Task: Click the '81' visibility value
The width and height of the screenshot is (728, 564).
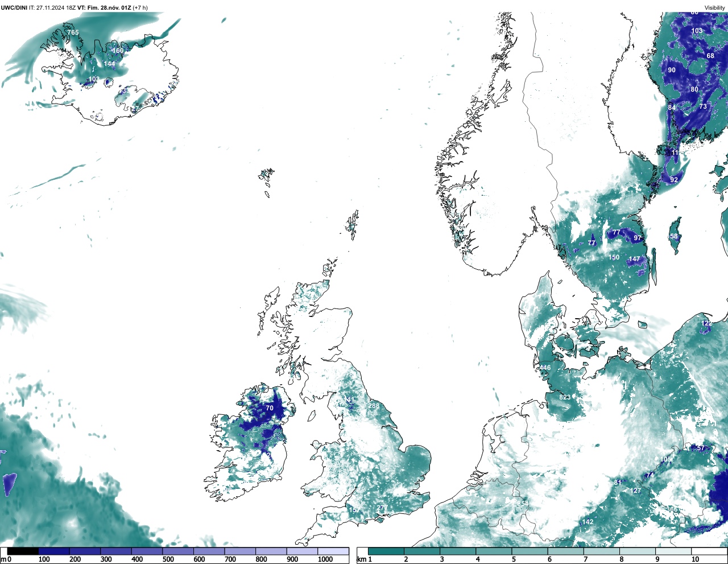Action: 618,483
